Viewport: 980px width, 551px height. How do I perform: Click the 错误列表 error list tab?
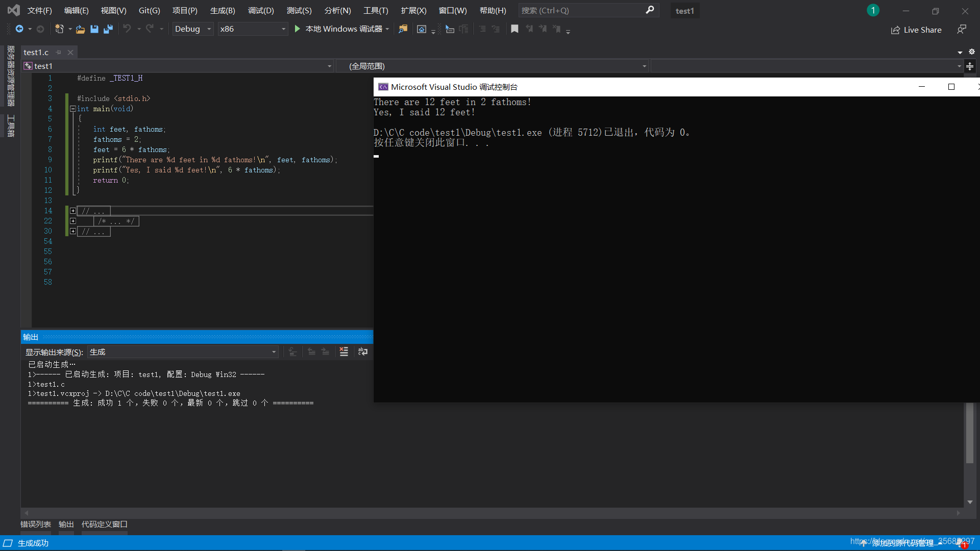pyautogui.click(x=36, y=524)
